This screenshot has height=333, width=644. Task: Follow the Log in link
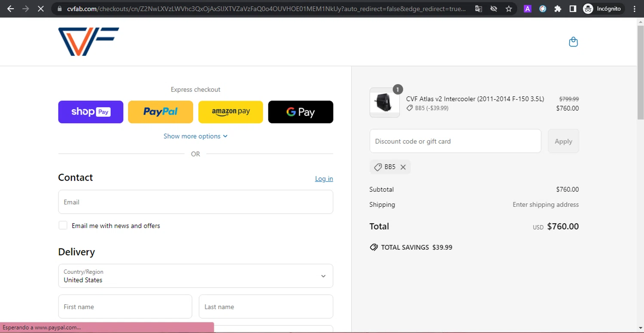coord(324,179)
